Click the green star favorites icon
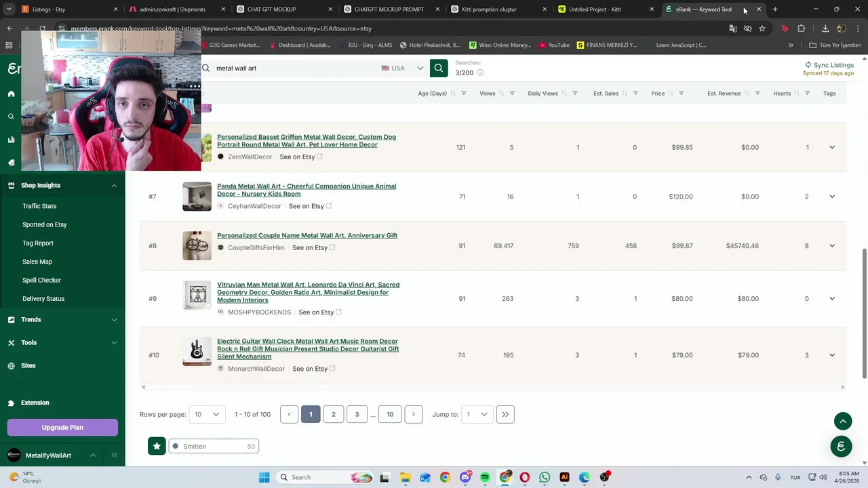This screenshot has width=868, height=488. 157,446
